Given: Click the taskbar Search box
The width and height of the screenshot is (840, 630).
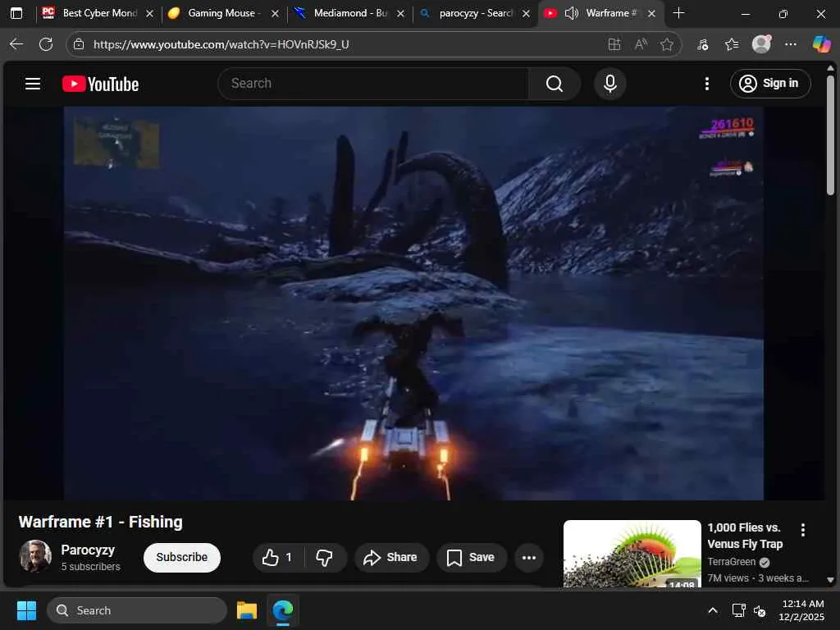Looking at the screenshot, I should [137, 610].
